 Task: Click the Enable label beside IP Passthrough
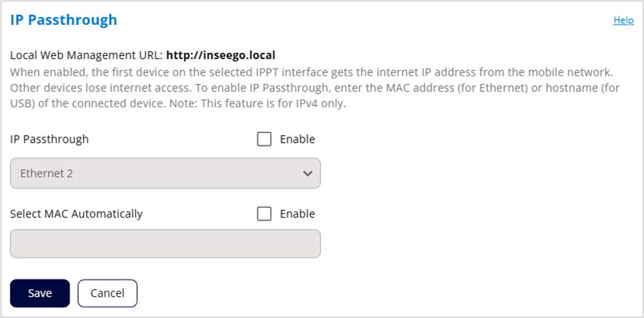(x=297, y=139)
